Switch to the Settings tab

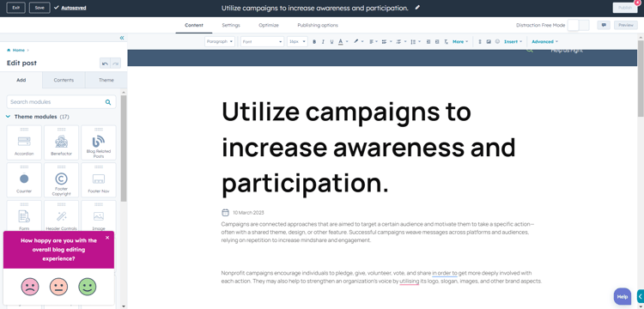coord(231,25)
